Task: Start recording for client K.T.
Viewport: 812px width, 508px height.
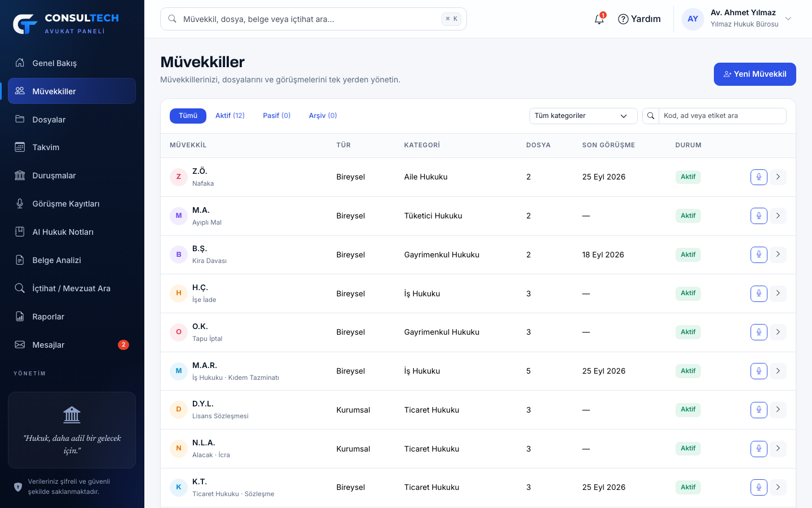Action: [759, 487]
